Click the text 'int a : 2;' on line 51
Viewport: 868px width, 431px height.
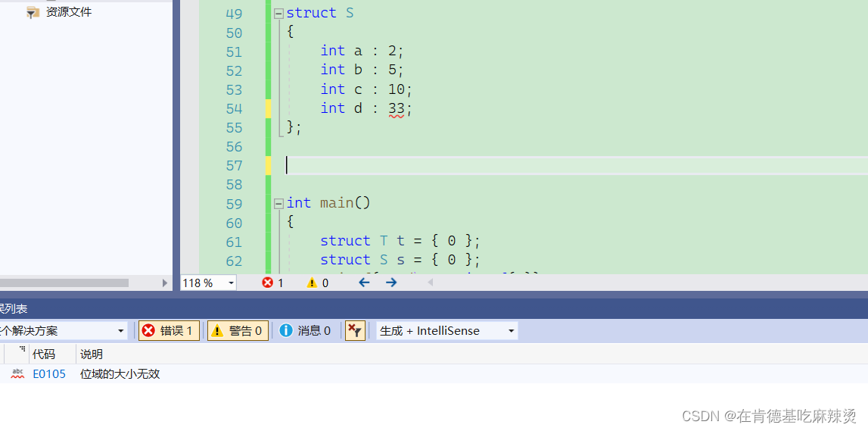point(362,51)
